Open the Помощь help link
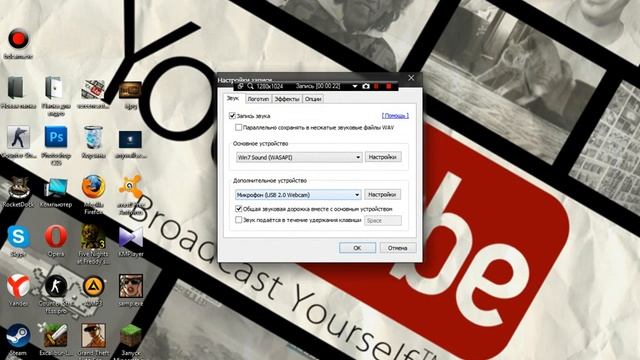Screen dimensions: 640x360 coord(395,116)
